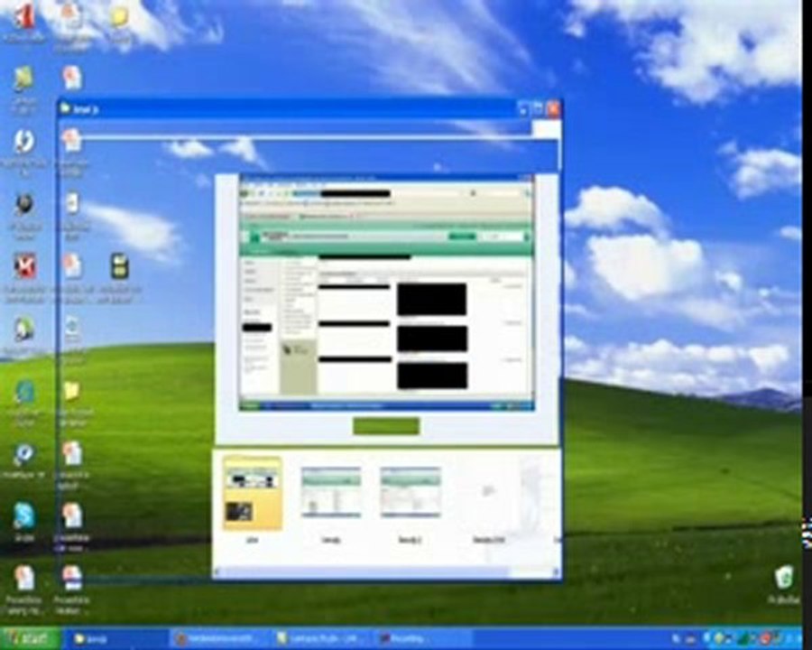Image resolution: width=812 pixels, height=650 pixels.
Task: Click the folder window title bar icon
Action: click(x=65, y=108)
